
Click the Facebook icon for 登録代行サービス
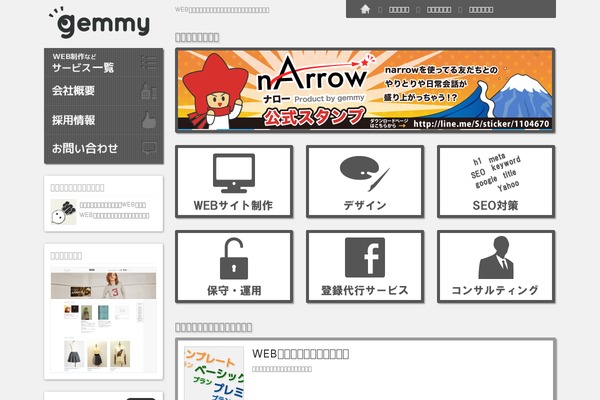tap(365, 257)
